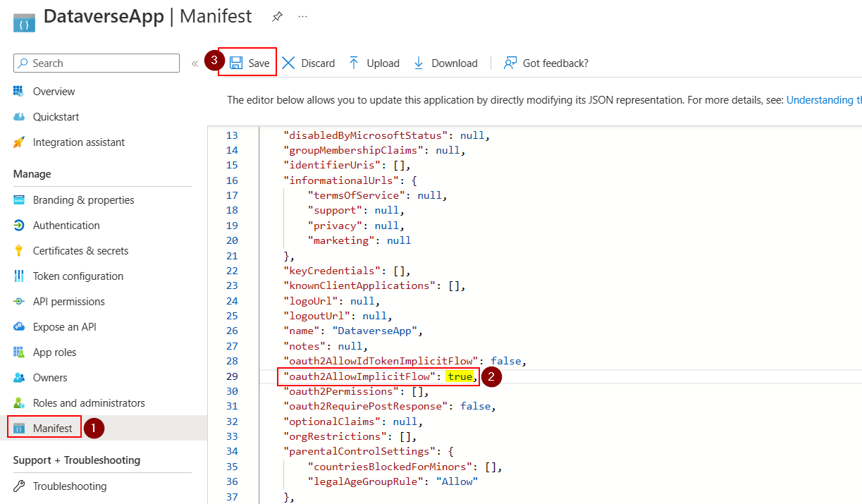Viewport: 862px width, 504px height.
Task: Download the manifest JSON
Action: [445, 63]
